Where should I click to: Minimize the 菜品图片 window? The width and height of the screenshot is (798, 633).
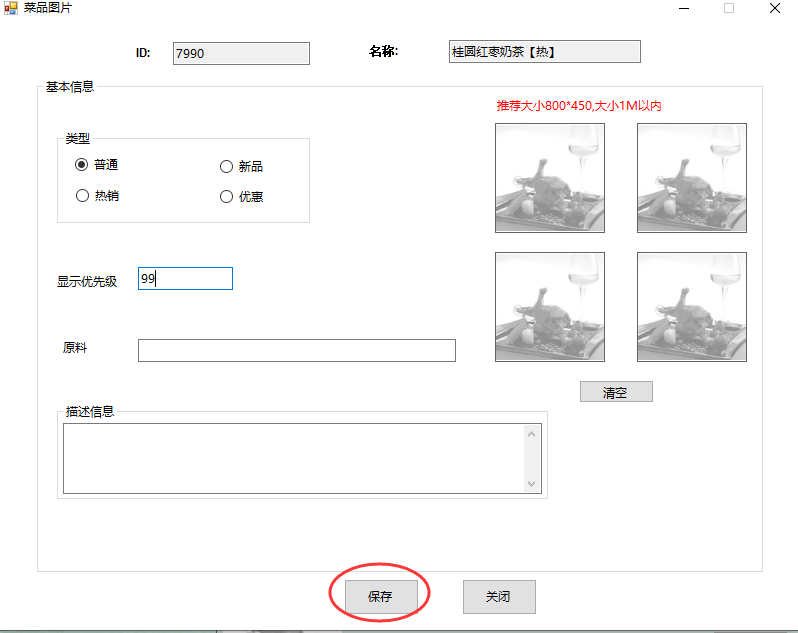[x=684, y=8]
